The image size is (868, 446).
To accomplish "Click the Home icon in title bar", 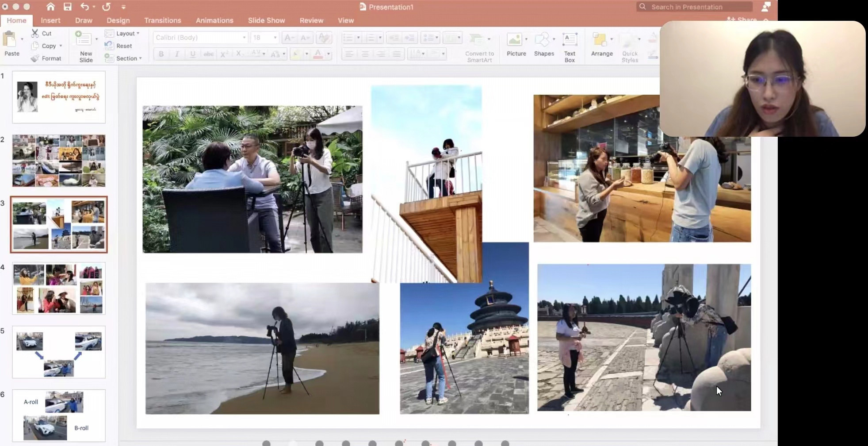I will [x=50, y=7].
